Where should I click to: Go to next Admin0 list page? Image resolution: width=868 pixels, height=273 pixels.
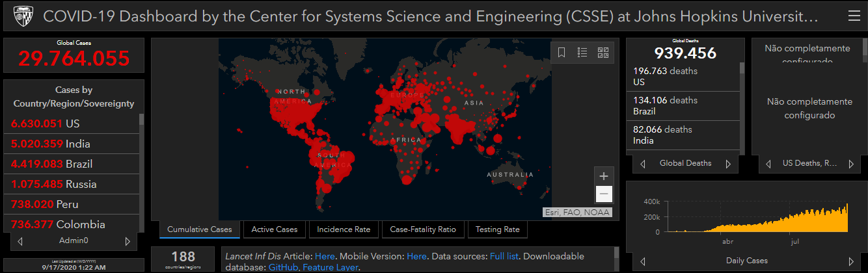[127, 241]
